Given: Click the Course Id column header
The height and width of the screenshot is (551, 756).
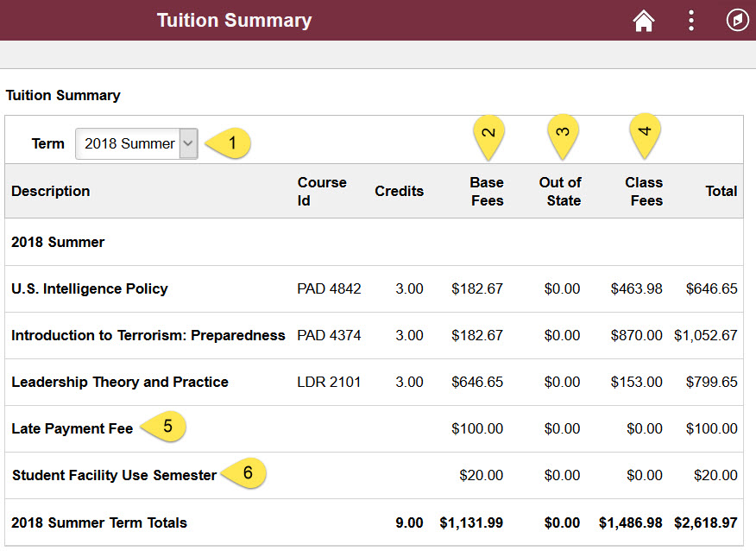Looking at the screenshot, I should tap(322, 191).
